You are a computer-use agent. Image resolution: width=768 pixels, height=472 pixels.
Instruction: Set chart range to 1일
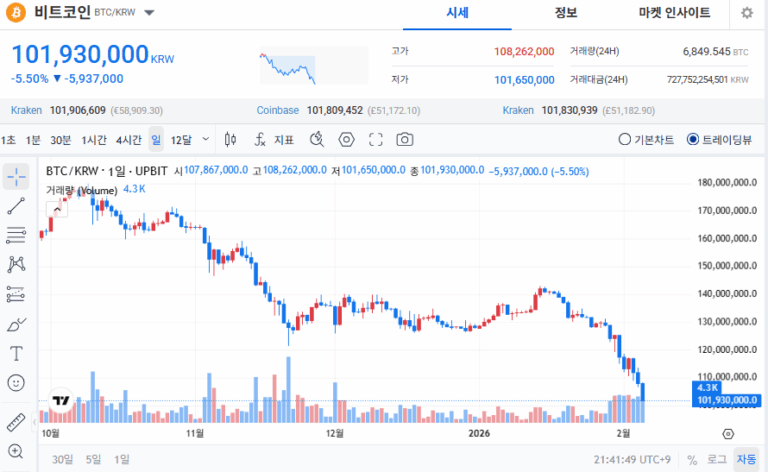click(x=122, y=460)
